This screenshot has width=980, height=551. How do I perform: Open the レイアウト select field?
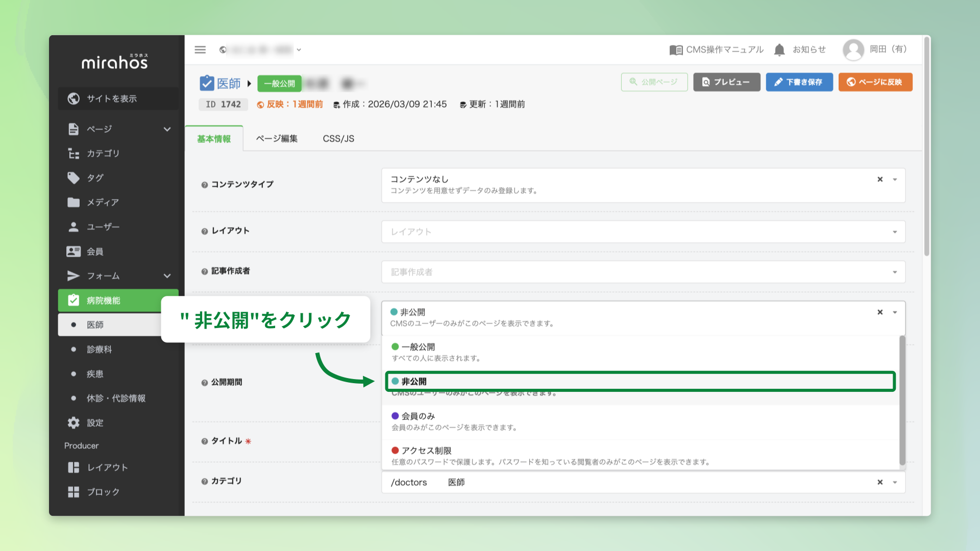tap(643, 232)
